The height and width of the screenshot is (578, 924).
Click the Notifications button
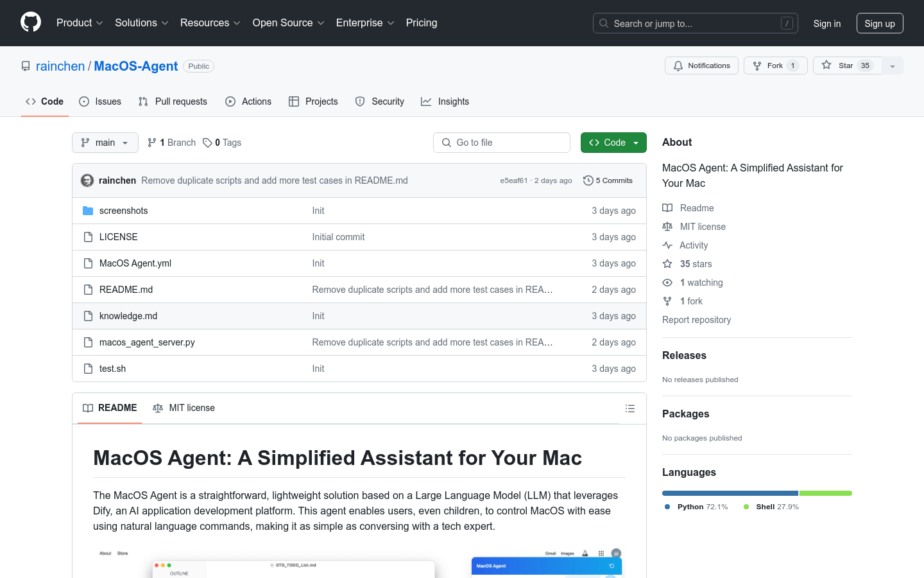pos(701,66)
